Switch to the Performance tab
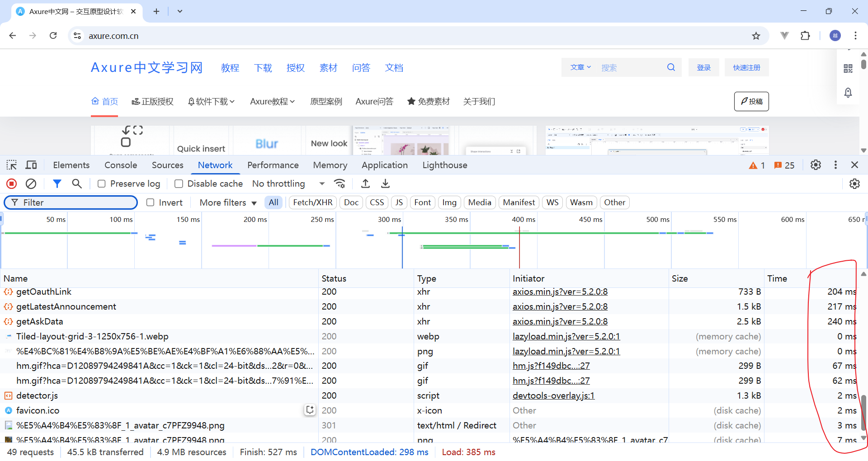This screenshot has height=461, width=868. point(273,165)
